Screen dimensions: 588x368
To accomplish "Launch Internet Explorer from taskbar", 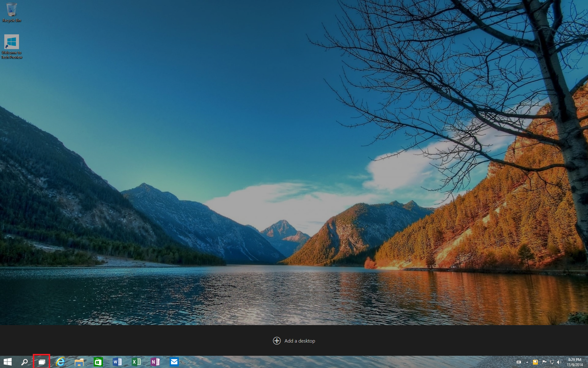I will pyautogui.click(x=60, y=362).
